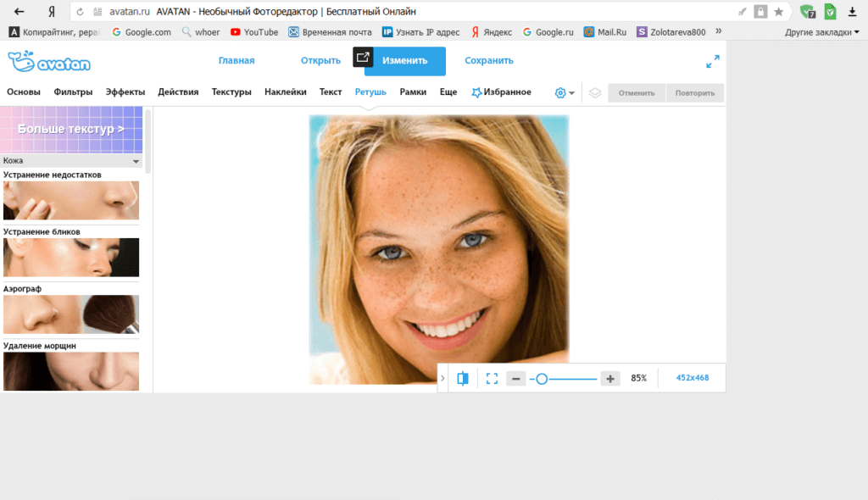The image size is (868, 500).
Task: Click the external-link icon above Изменить
Action: [x=363, y=57]
